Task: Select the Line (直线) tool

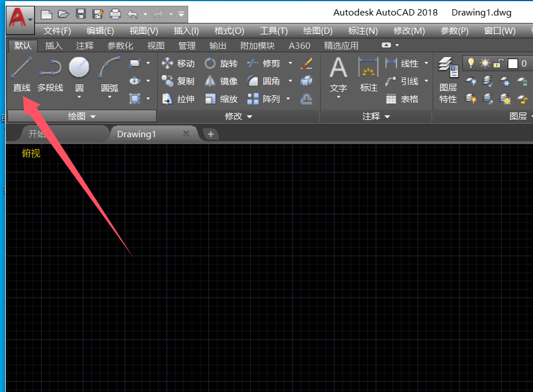Action: pyautogui.click(x=21, y=75)
